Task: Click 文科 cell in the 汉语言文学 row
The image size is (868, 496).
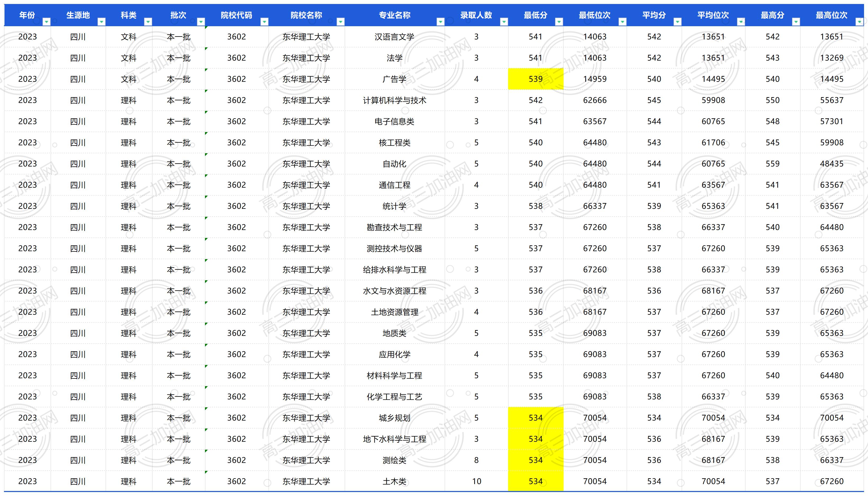Action: click(x=129, y=37)
